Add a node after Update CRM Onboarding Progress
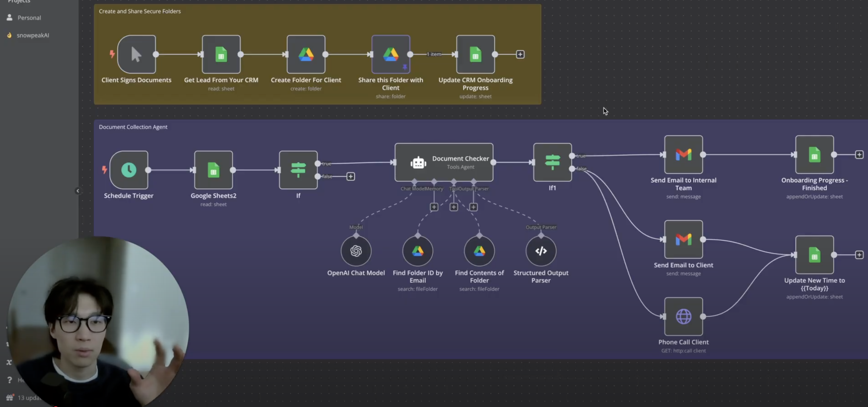The width and height of the screenshot is (868, 407). 520,54
